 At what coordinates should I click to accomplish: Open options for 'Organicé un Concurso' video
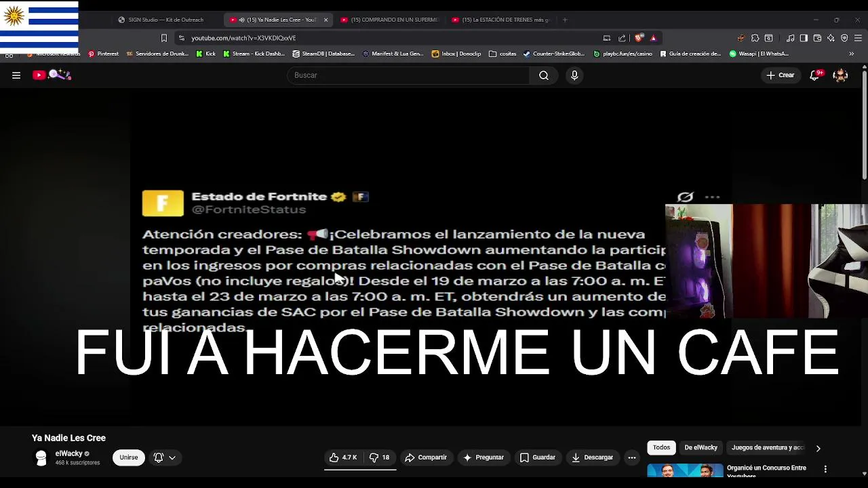(x=825, y=469)
